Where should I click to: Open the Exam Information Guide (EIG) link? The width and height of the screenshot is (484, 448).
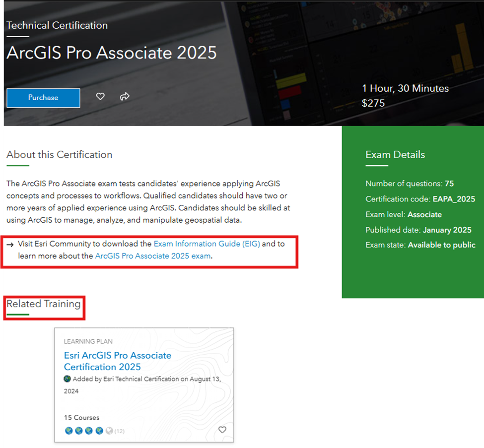(207, 244)
